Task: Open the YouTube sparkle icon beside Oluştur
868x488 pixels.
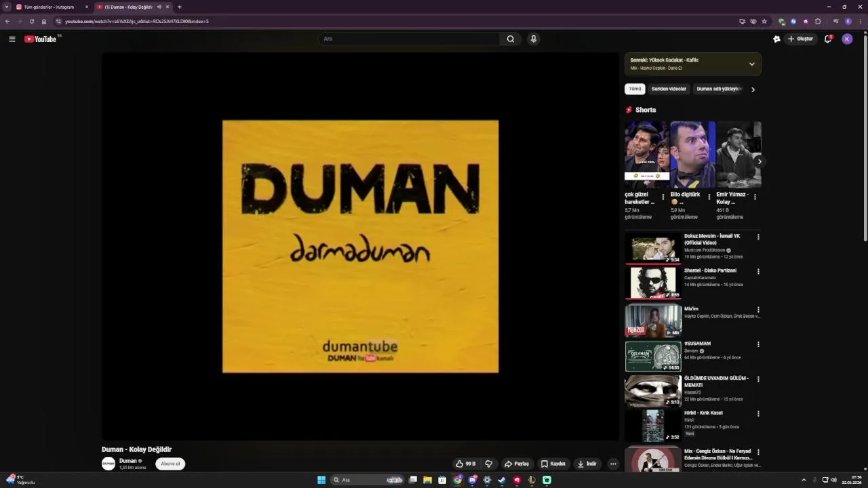Action: 776,39
